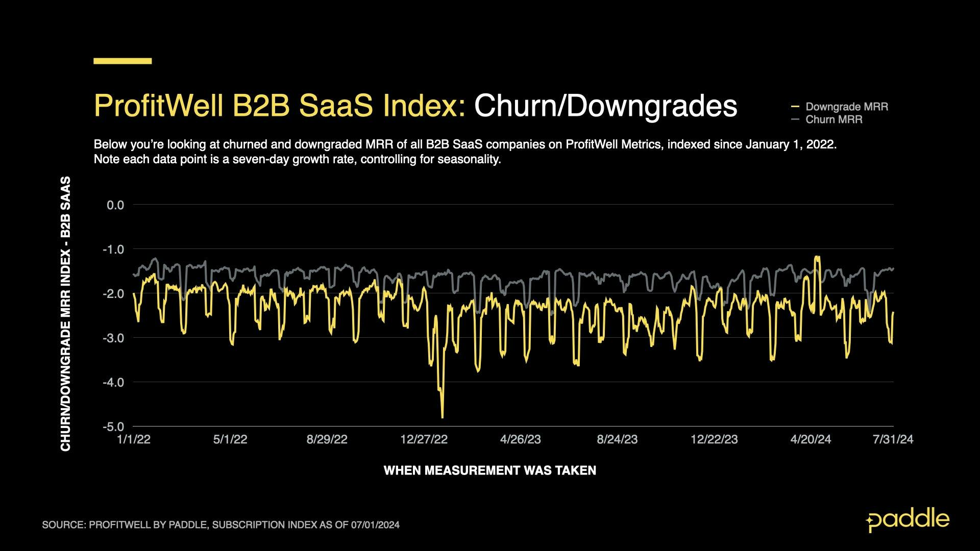Select the gray Churn MRR legend marker
The width and height of the screenshot is (980, 551).
click(796, 120)
